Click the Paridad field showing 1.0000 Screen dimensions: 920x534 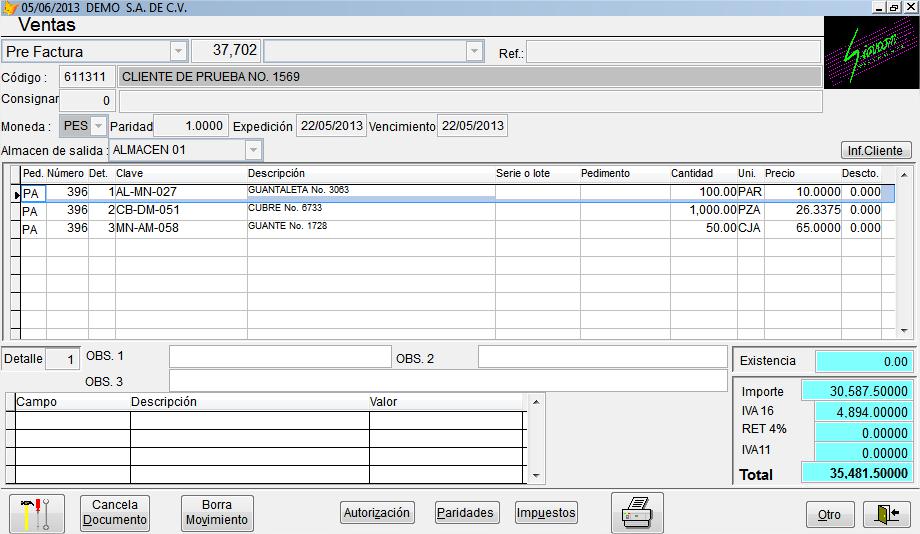pos(190,126)
